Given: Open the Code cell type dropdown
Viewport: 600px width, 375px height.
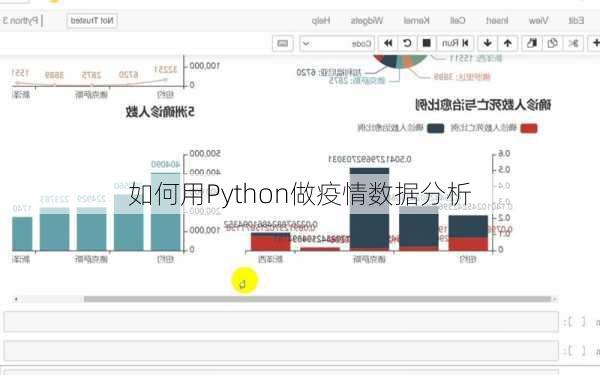Looking at the screenshot, I should pos(337,44).
